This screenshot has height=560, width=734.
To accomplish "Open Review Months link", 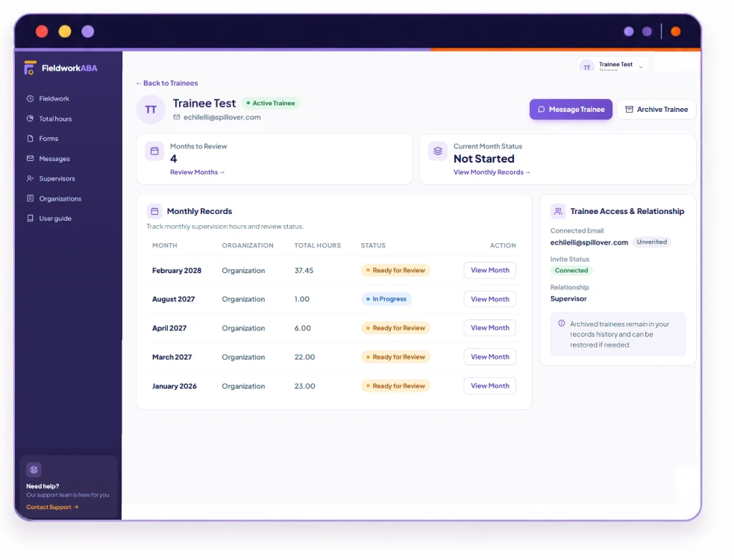I will point(197,172).
